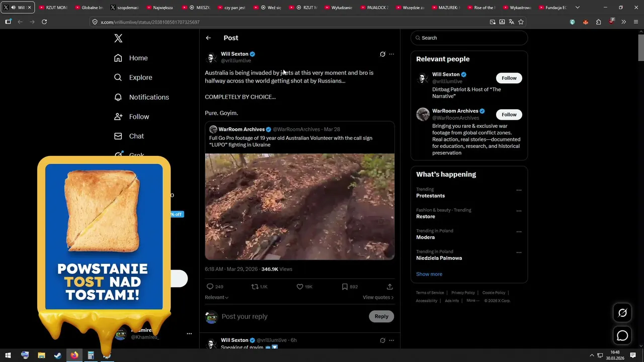Viewport: 644px width, 362px height.
Task: Switch to the szopdemasi browser tab
Action: (124, 8)
